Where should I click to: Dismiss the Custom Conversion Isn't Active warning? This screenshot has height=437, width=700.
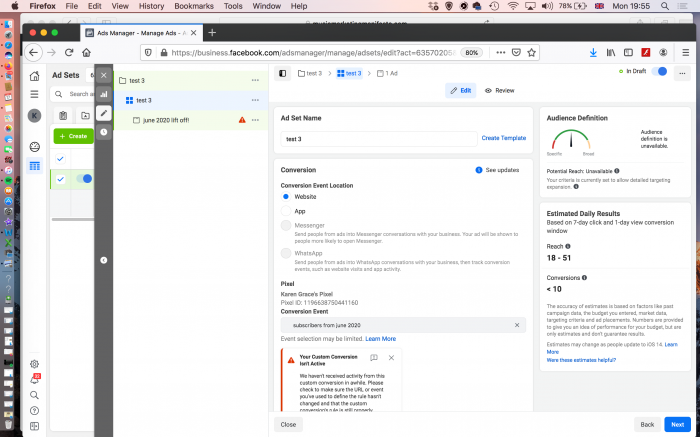391,358
